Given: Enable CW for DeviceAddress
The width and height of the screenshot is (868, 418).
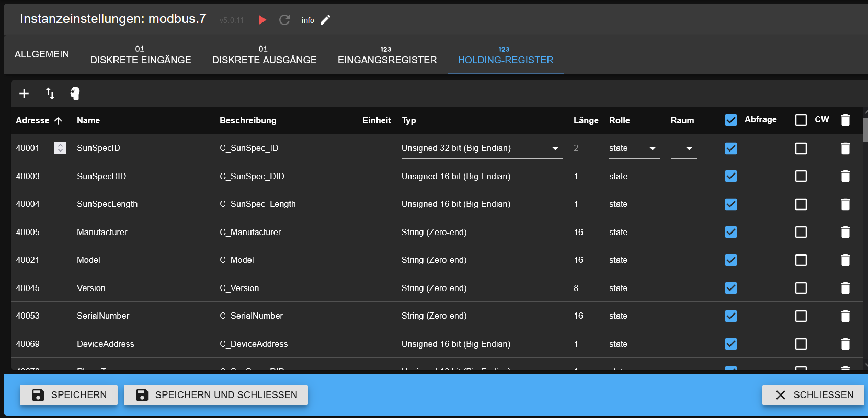Looking at the screenshot, I should tap(801, 344).
